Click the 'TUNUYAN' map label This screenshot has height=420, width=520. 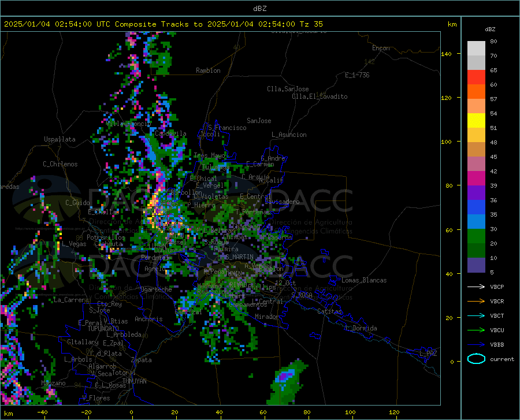[x=134, y=381]
